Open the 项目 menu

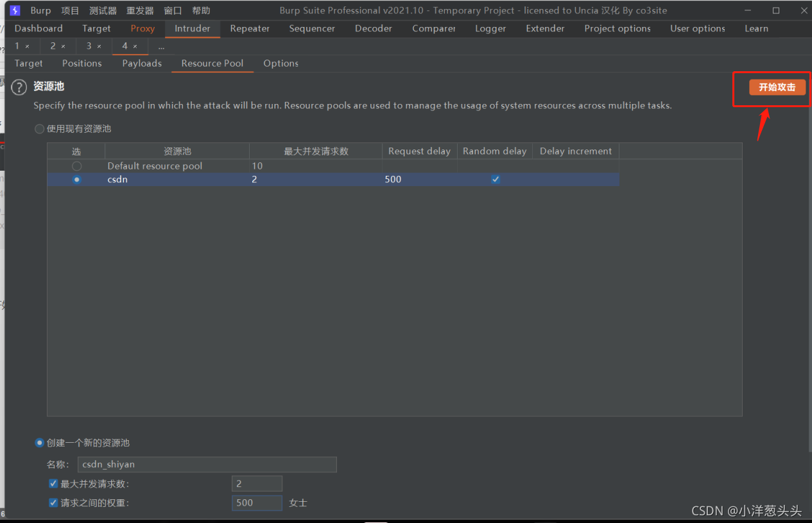pyautogui.click(x=70, y=10)
